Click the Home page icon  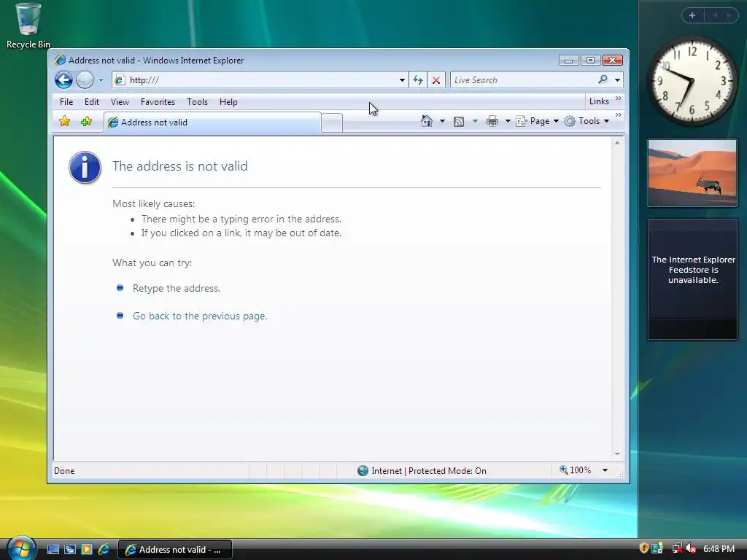coord(426,122)
